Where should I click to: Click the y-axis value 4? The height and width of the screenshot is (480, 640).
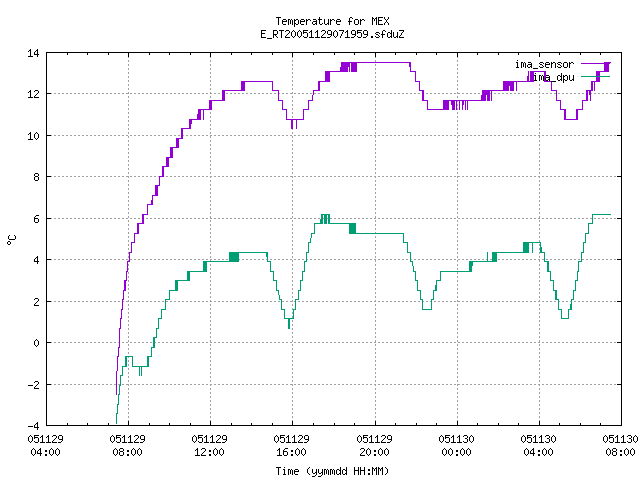tap(36, 260)
